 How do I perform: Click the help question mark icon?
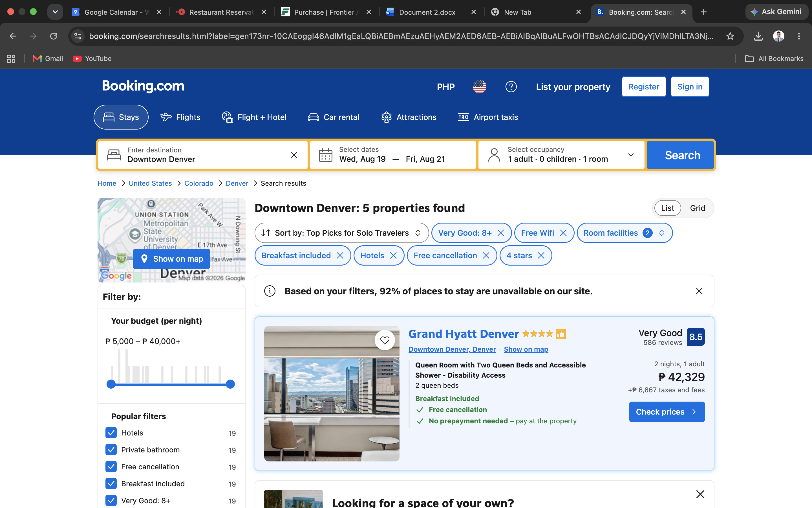(x=511, y=87)
